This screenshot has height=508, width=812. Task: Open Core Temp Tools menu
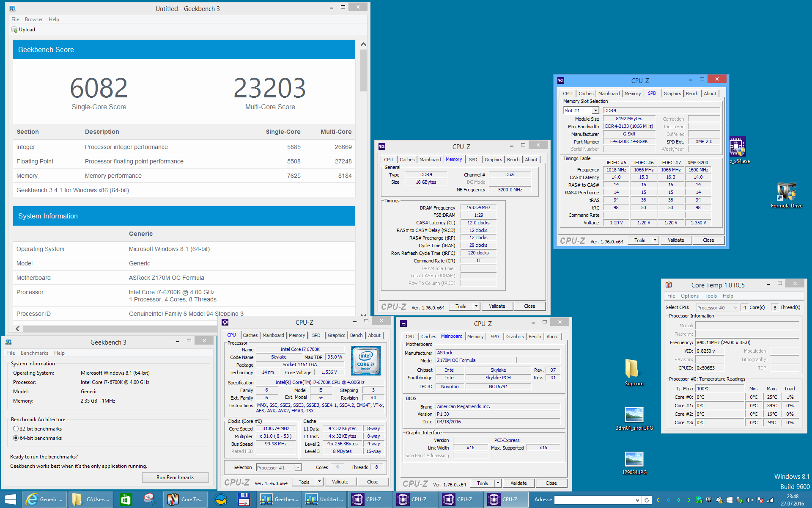(710, 296)
